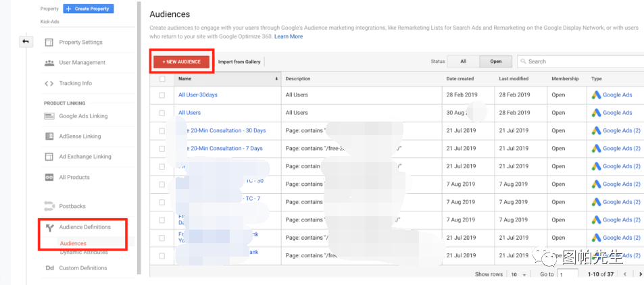Click the Import from Gallery button
The image size is (644, 285).
[239, 61]
